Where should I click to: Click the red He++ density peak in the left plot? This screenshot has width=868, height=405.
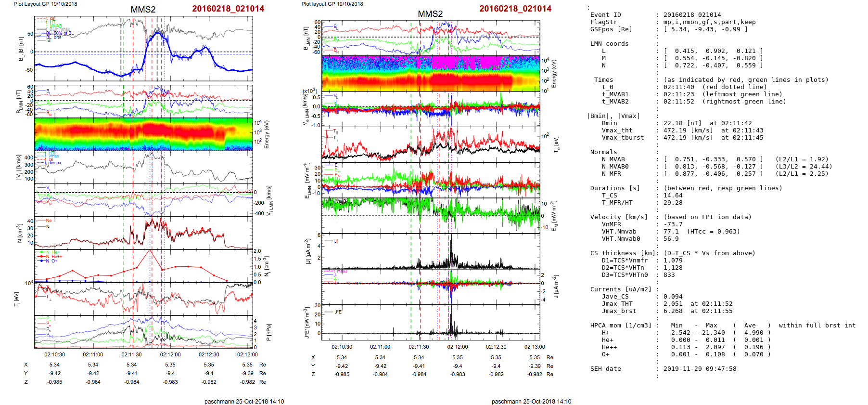pyautogui.click(x=150, y=251)
